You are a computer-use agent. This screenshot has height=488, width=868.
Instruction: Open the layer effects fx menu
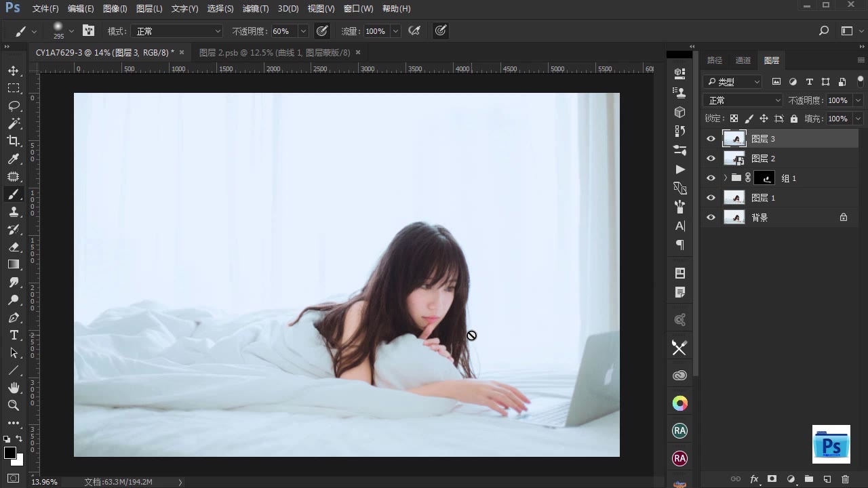pyautogui.click(x=753, y=479)
